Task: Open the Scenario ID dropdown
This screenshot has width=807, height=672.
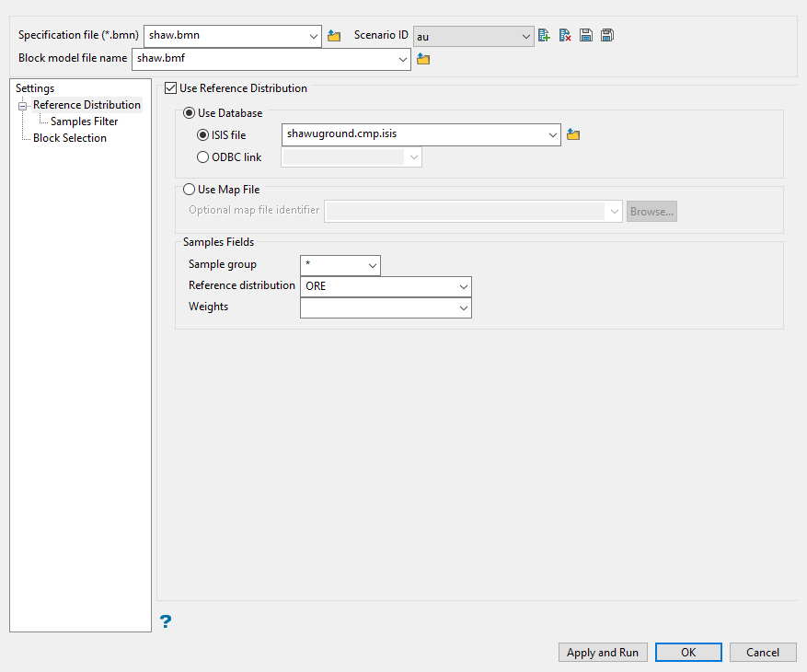Action: [525, 37]
